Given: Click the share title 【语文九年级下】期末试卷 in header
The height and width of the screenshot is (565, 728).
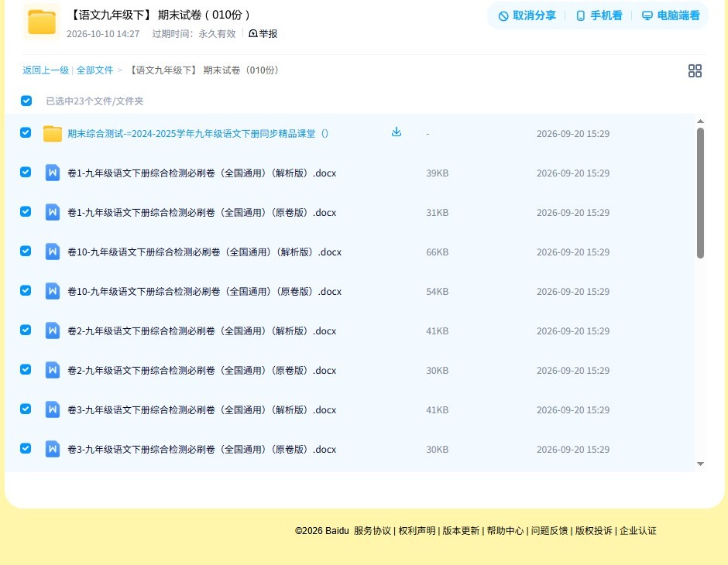Looking at the screenshot, I should click(160, 15).
